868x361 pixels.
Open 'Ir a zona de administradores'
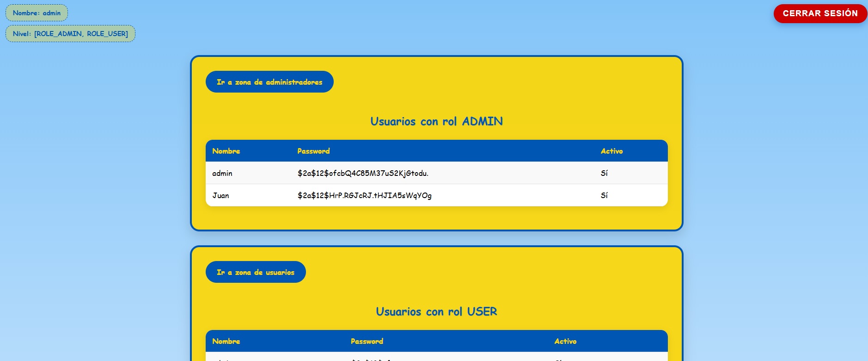coord(269,82)
